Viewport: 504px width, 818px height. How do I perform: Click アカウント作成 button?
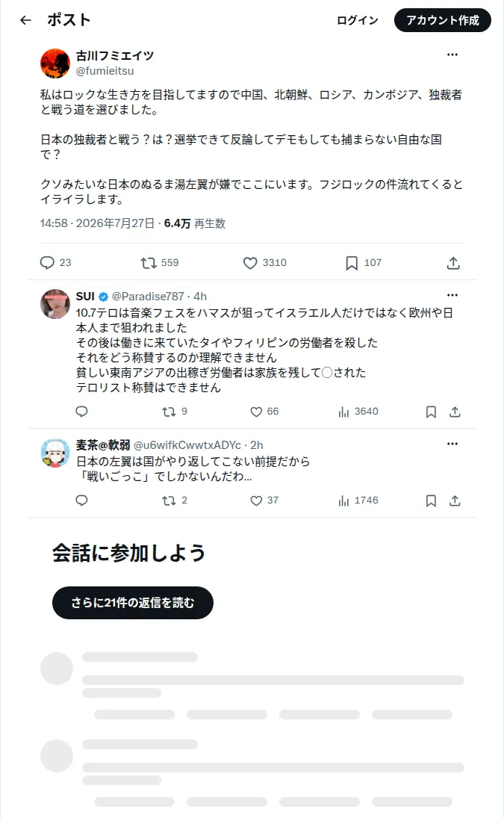443,20
